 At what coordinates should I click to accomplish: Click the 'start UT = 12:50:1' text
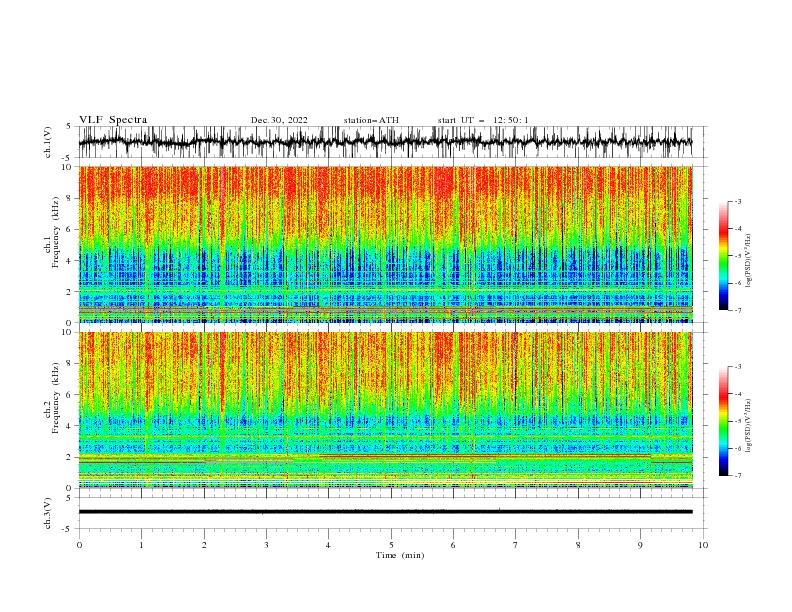(483, 120)
